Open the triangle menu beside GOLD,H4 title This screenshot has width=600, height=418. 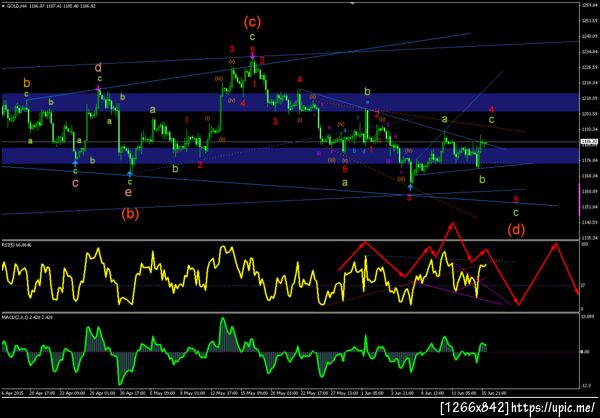[4, 6]
